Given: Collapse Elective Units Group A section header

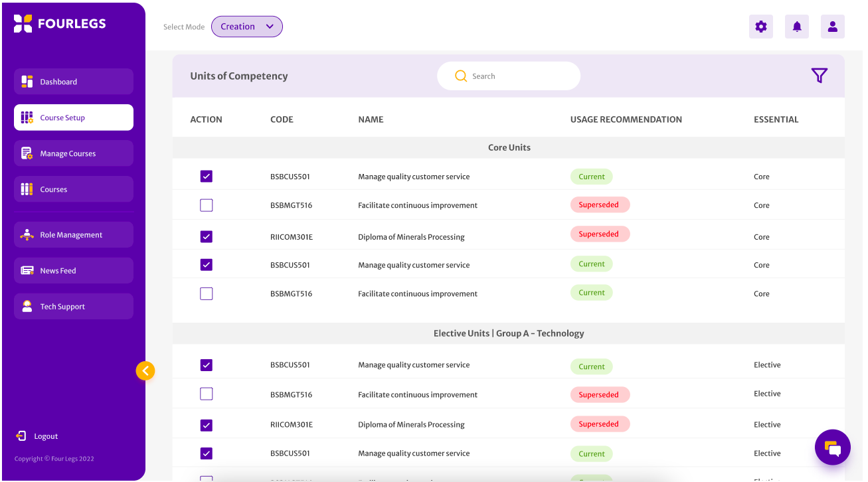Looking at the screenshot, I should [508, 333].
